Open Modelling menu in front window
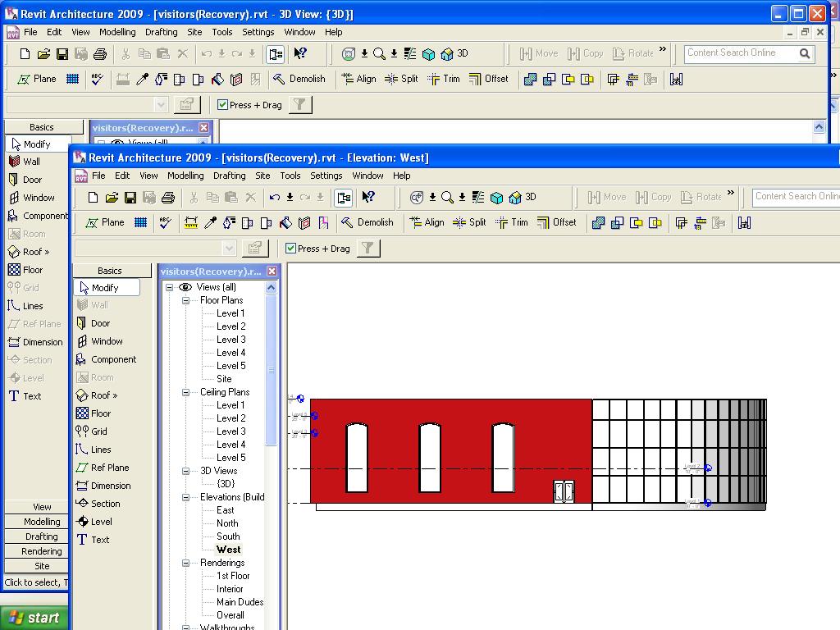The height and width of the screenshot is (630, 840). pyautogui.click(x=185, y=176)
